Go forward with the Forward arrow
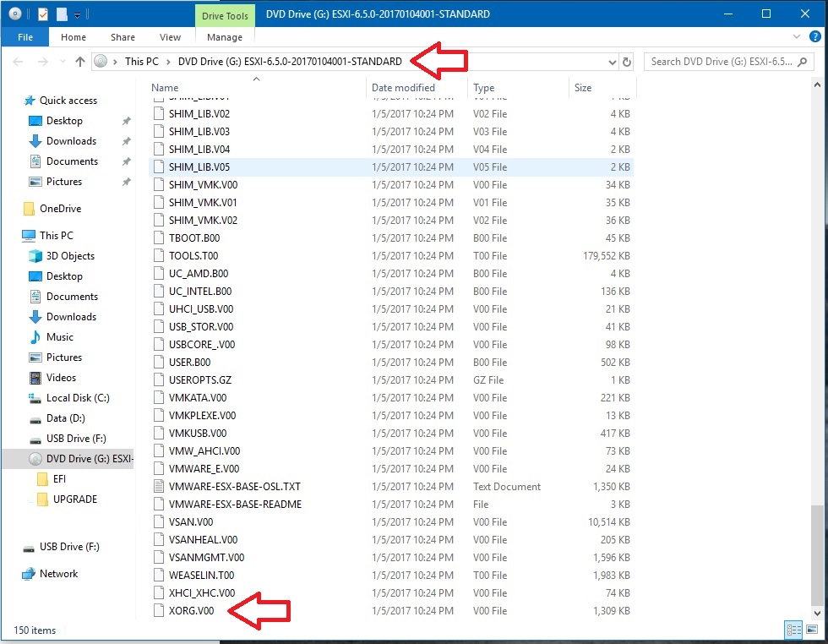Image resolution: width=828 pixels, height=644 pixels. pos(43,62)
